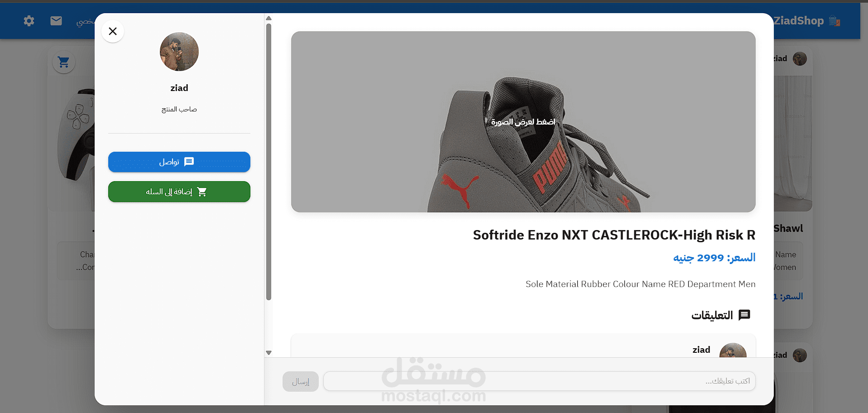Focus the اكتب تعليقك comment input field
Viewport: 868px width, 413px height.
point(539,381)
